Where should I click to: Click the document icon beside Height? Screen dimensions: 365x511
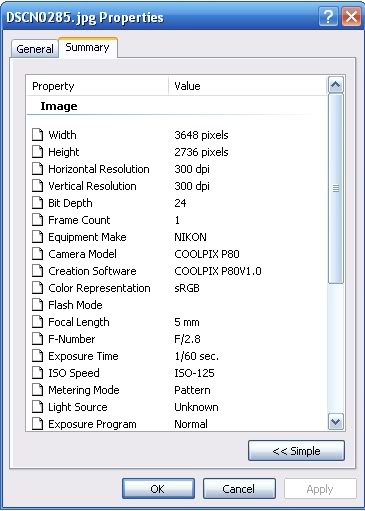pyautogui.click(x=38, y=152)
